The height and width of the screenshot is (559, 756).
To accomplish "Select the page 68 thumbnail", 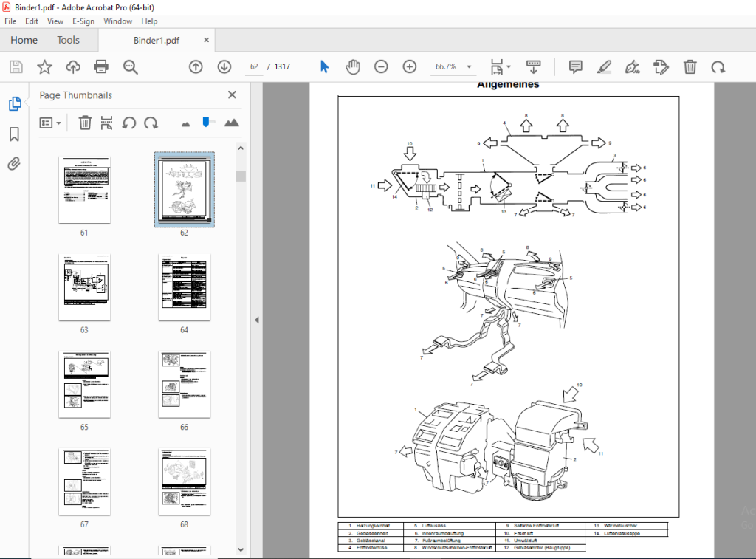I will coord(184,481).
